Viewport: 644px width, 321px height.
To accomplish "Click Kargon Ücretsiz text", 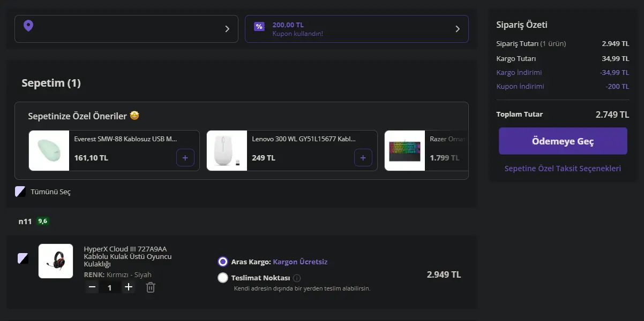I will 300,262.
